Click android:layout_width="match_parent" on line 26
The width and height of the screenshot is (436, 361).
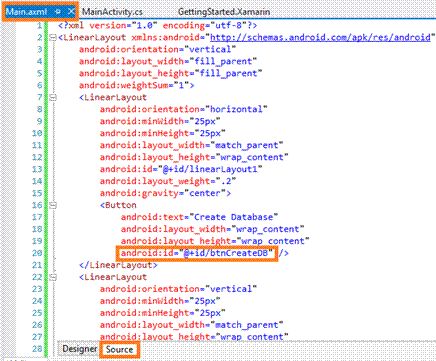[191, 325]
